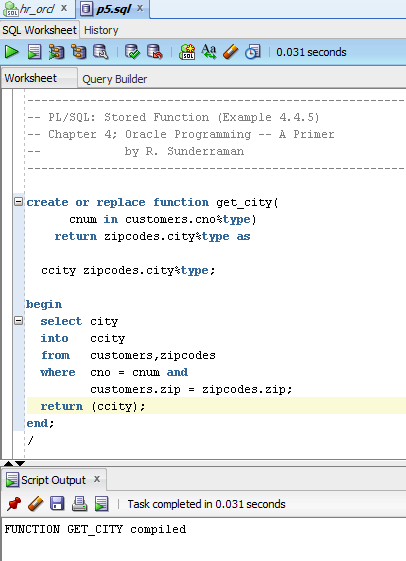The width and height of the screenshot is (406, 561).
Task: Click the 'cnum in customers.cno%type)' line
Action: [163, 219]
